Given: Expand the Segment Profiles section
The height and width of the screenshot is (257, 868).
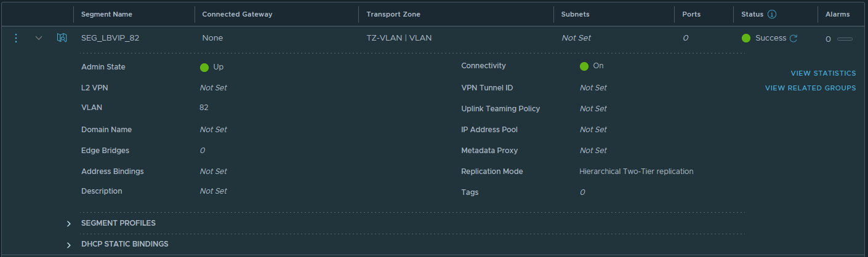Looking at the screenshot, I should click(x=70, y=223).
